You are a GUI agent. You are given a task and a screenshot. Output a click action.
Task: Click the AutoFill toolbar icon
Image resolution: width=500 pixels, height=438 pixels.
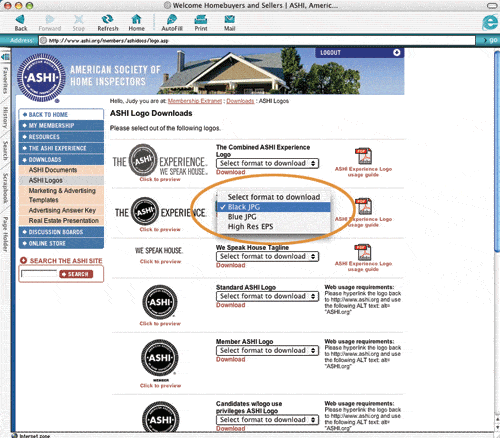tap(172, 19)
